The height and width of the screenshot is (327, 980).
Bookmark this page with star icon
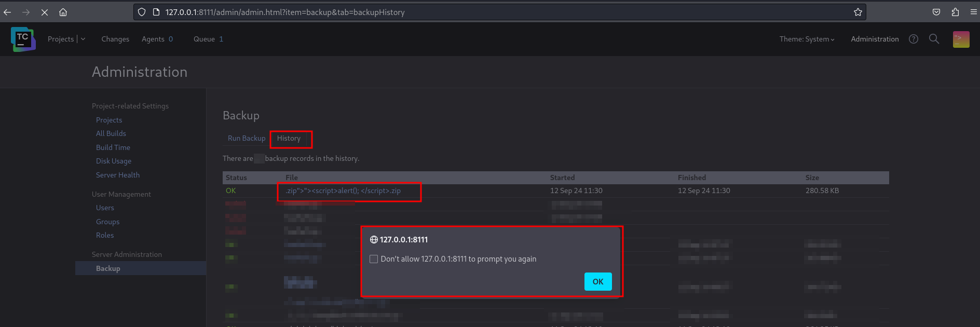coord(858,12)
